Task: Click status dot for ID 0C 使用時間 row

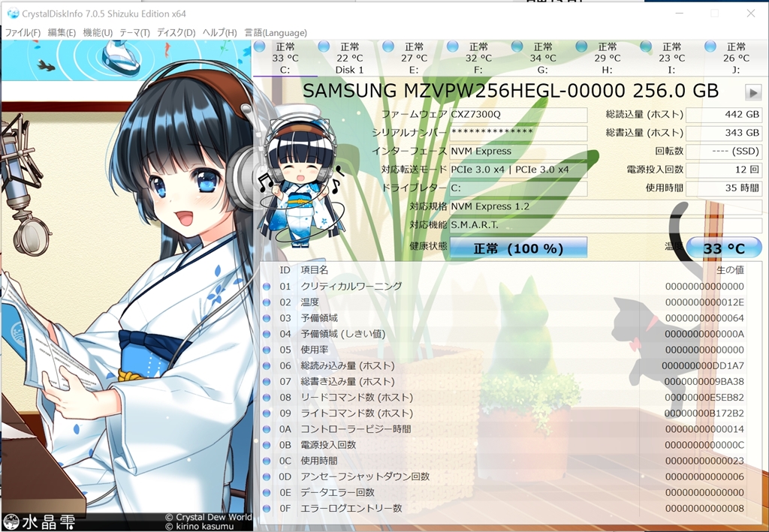Action: tap(267, 461)
